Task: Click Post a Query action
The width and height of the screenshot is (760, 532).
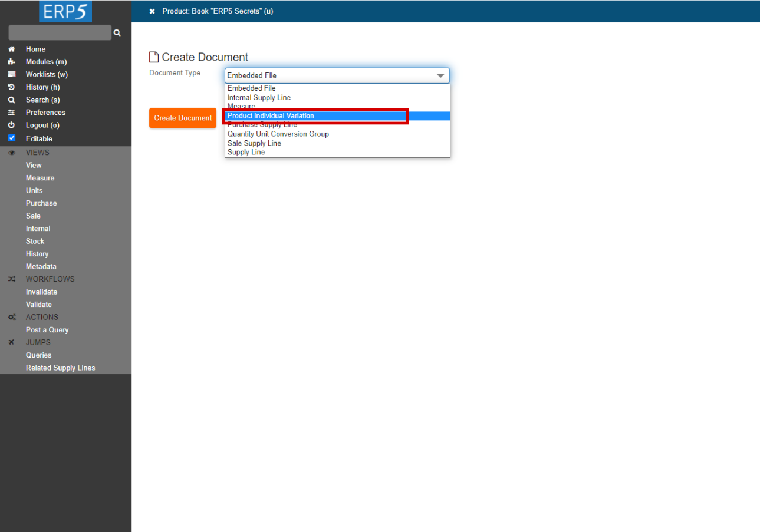Action: tap(47, 330)
